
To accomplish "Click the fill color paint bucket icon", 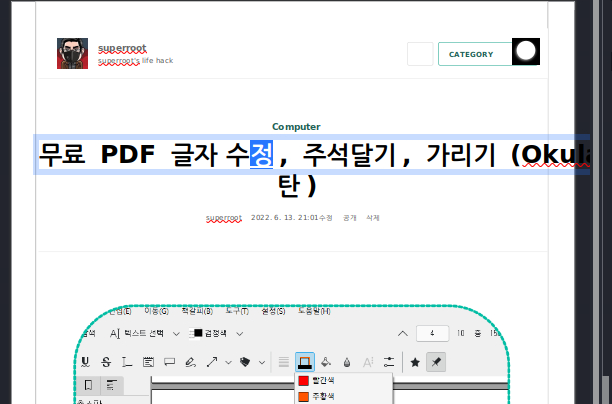I will (x=326, y=362).
